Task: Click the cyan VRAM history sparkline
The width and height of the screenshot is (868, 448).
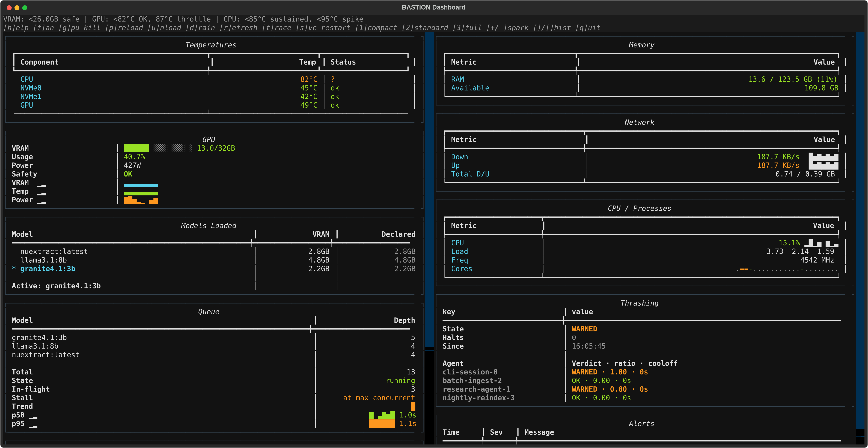Action: tap(141, 185)
